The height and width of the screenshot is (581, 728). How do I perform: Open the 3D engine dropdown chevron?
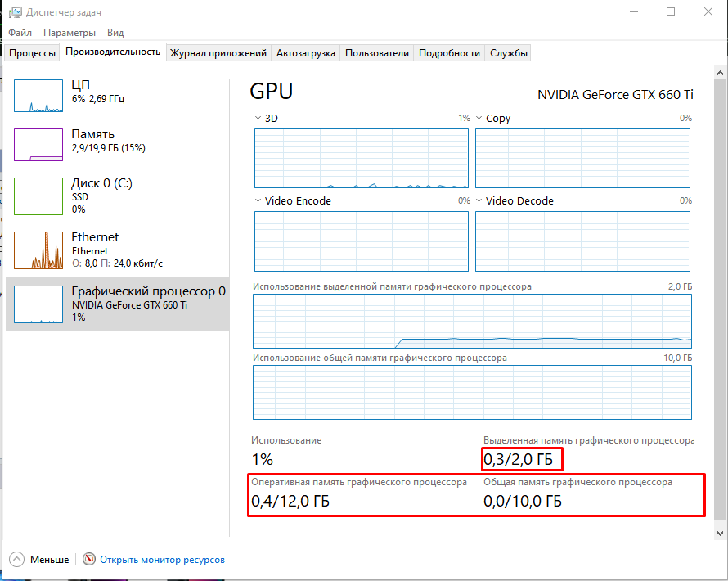point(258,118)
